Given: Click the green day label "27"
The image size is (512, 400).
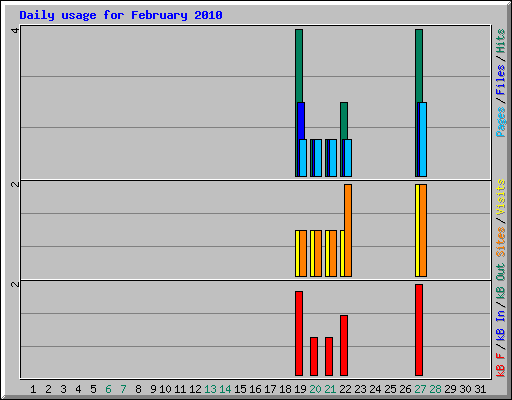Looking at the screenshot, I should coord(420,389).
